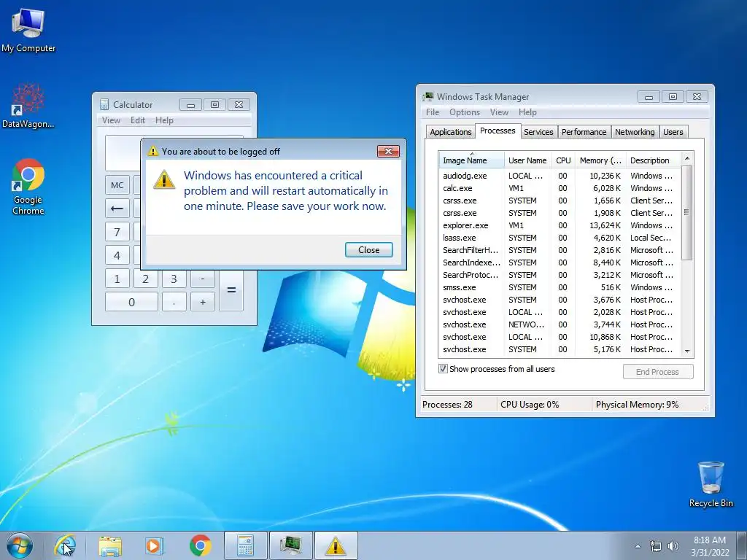Launch Internet Explorer from taskbar
747x560 pixels.
65,545
